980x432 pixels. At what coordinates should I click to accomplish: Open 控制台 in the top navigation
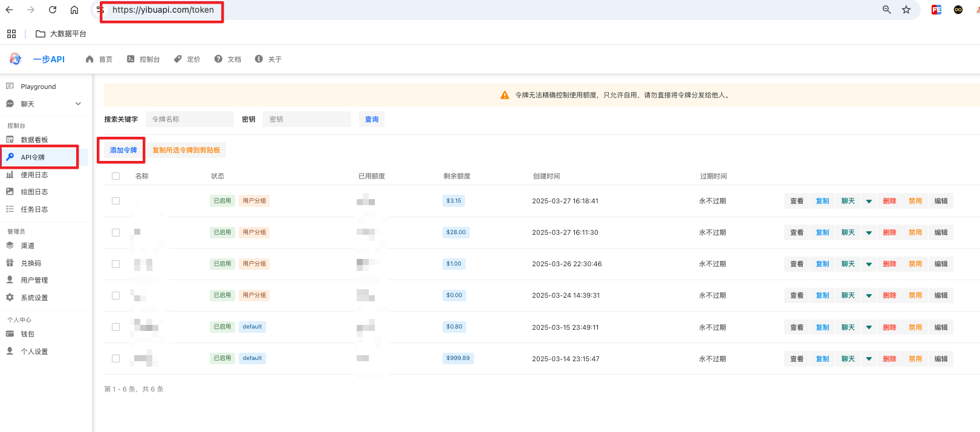click(x=143, y=59)
